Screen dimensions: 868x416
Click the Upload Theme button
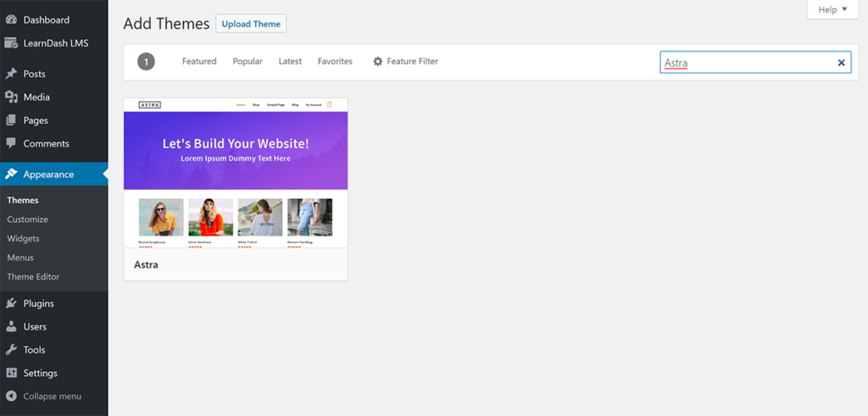pos(251,24)
